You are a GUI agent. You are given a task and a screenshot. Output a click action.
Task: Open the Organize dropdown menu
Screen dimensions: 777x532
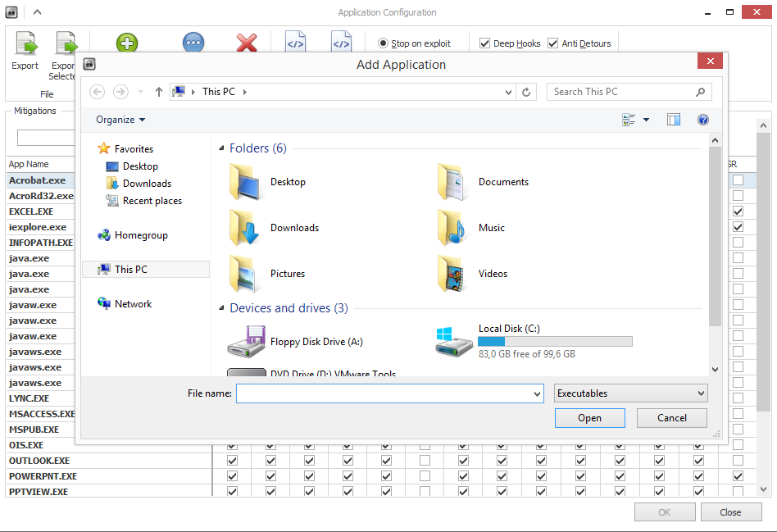[120, 120]
